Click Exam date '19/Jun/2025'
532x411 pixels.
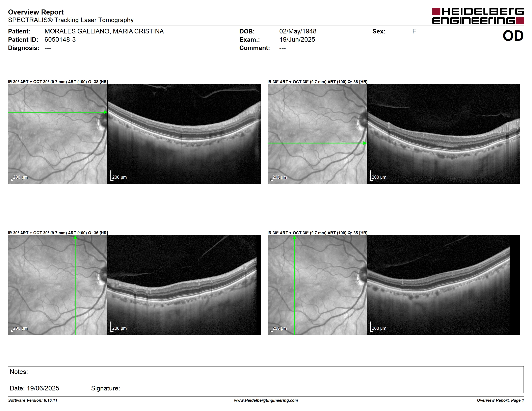pyautogui.click(x=297, y=39)
